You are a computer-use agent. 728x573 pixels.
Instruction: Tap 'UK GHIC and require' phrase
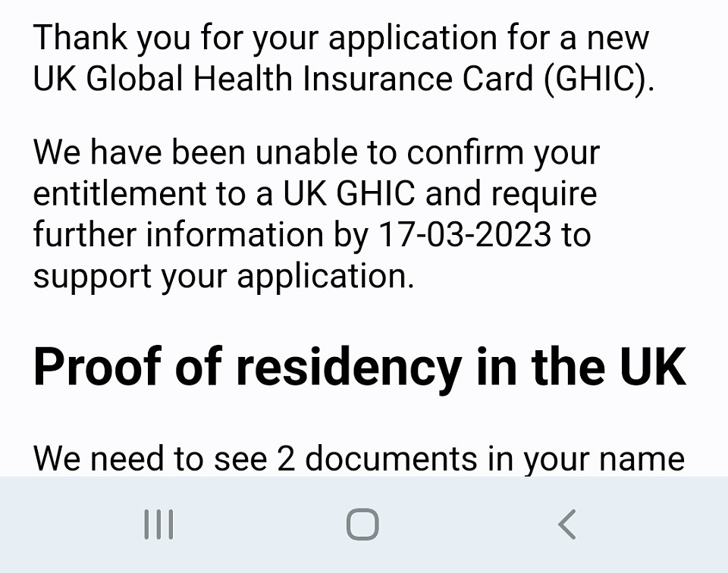(x=440, y=195)
